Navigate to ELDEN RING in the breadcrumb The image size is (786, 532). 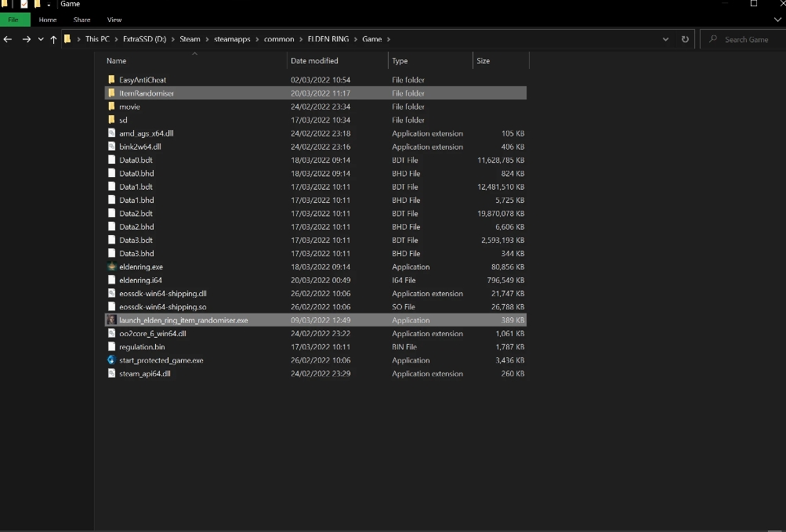point(328,39)
